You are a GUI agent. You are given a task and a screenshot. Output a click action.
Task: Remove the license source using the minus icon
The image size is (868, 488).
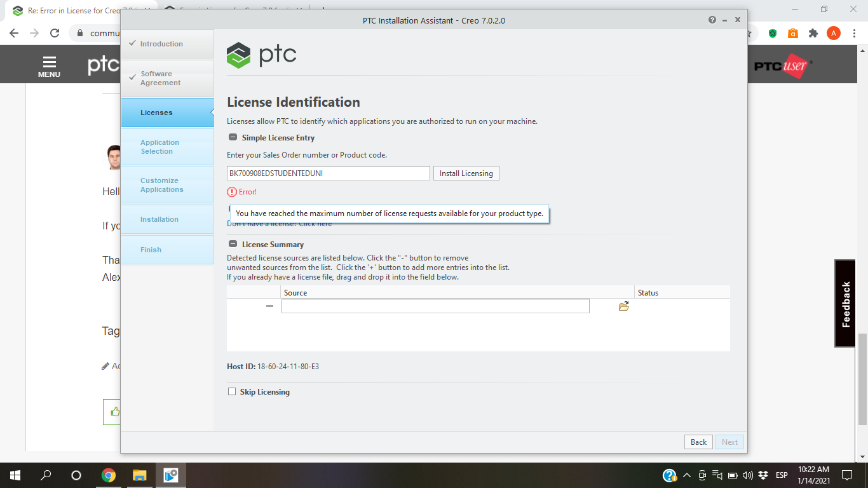click(270, 306)
